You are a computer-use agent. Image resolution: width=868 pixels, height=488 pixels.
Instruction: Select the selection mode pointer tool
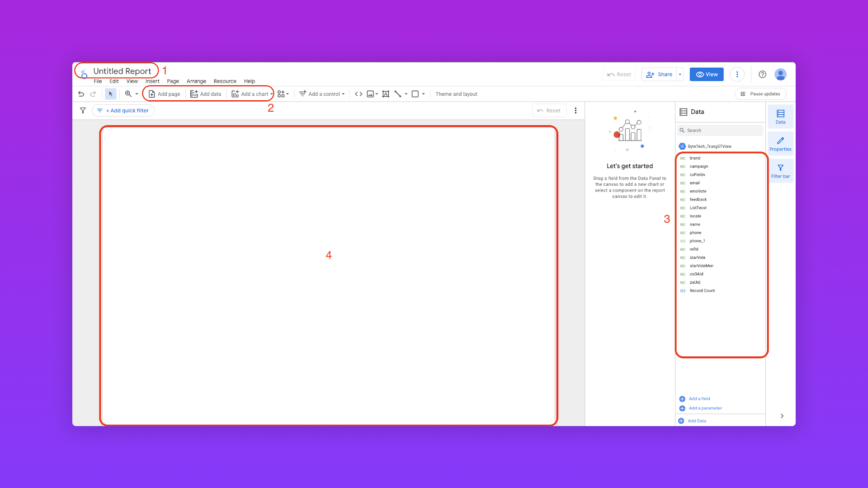pyautogui.click(x=111, y=94)
